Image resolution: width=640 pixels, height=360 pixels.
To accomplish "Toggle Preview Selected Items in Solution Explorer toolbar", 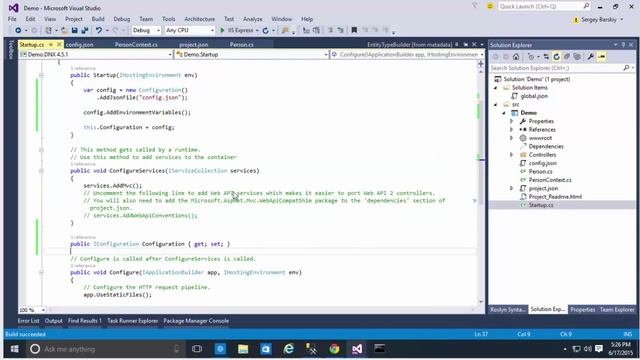I will point(601,57).
